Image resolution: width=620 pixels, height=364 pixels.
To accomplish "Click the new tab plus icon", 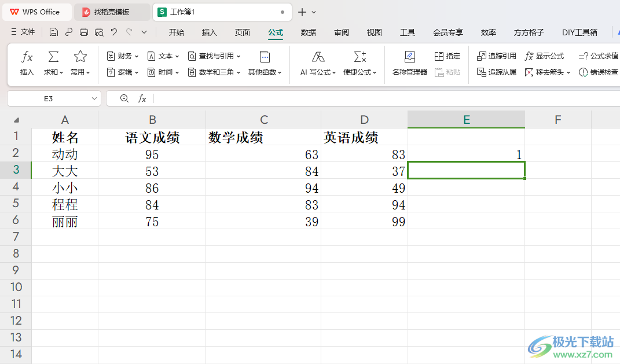I will [x=302, y=12].
